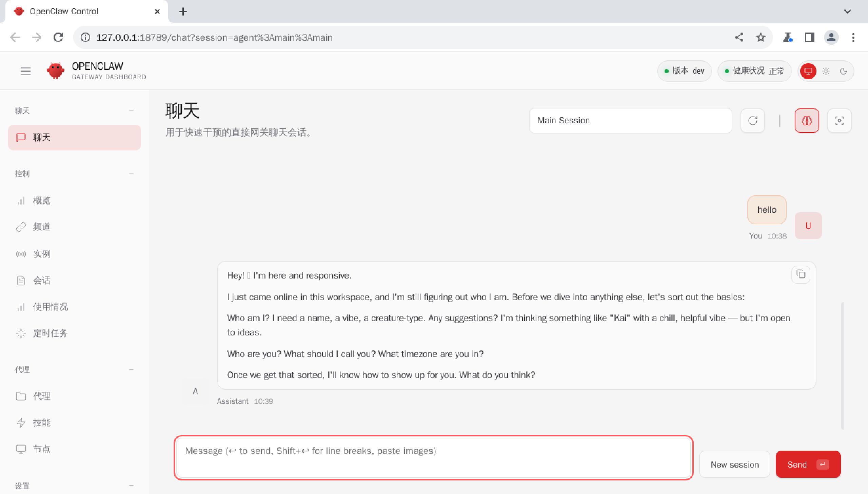This screenshot has height=494, width=868.
Task: Select the system theme monitor icon
Action: pyautogui.click(x=808, y=71)
